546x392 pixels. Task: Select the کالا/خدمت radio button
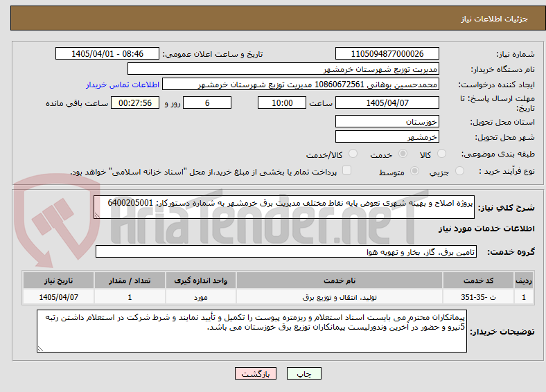pos(353,154)
